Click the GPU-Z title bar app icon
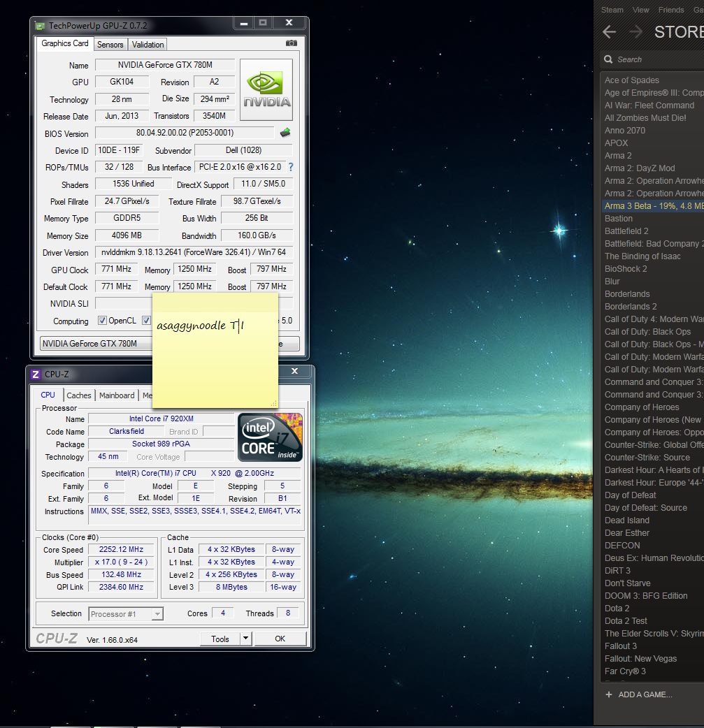 41,26
